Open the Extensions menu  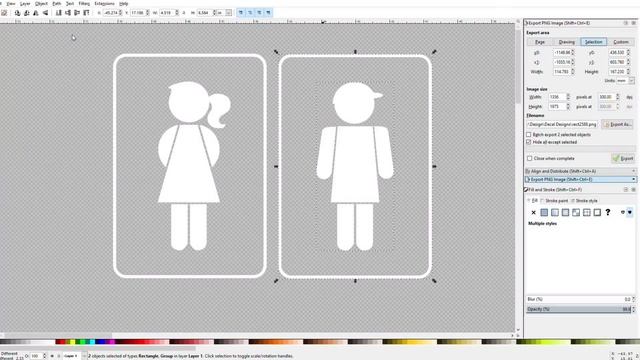coord(104,4)
